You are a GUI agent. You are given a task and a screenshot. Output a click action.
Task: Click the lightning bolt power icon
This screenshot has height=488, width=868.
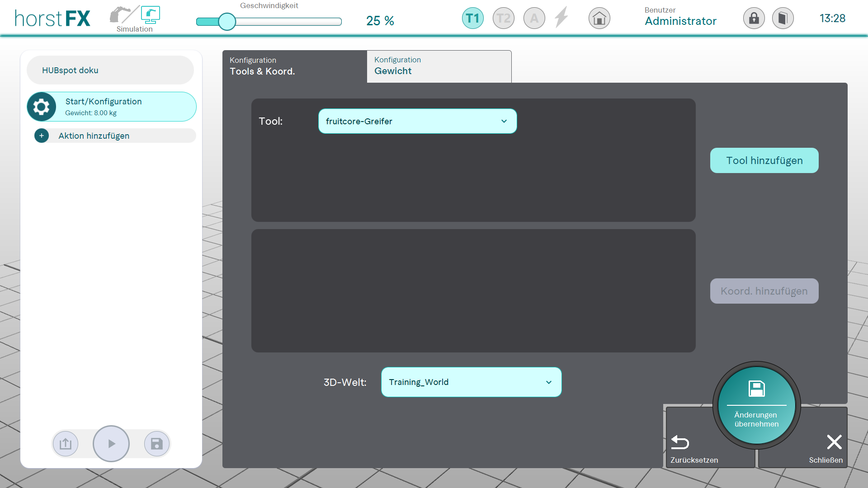pos(561,18)
